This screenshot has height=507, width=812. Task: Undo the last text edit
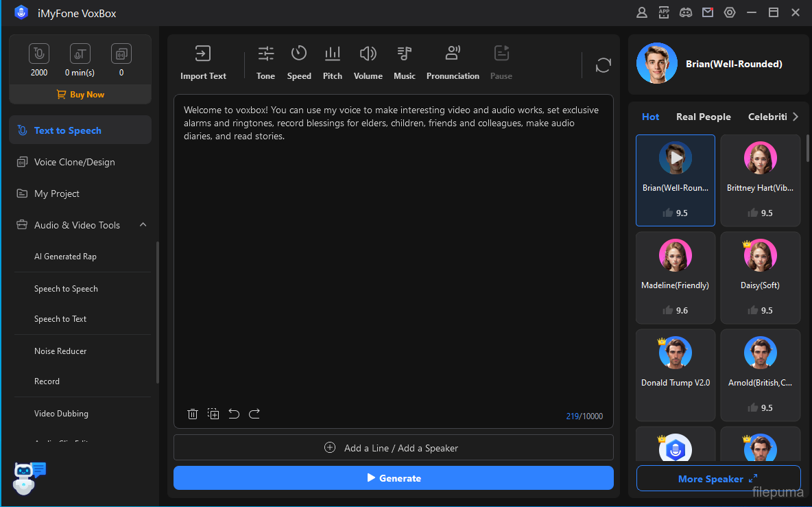[234, 414]
